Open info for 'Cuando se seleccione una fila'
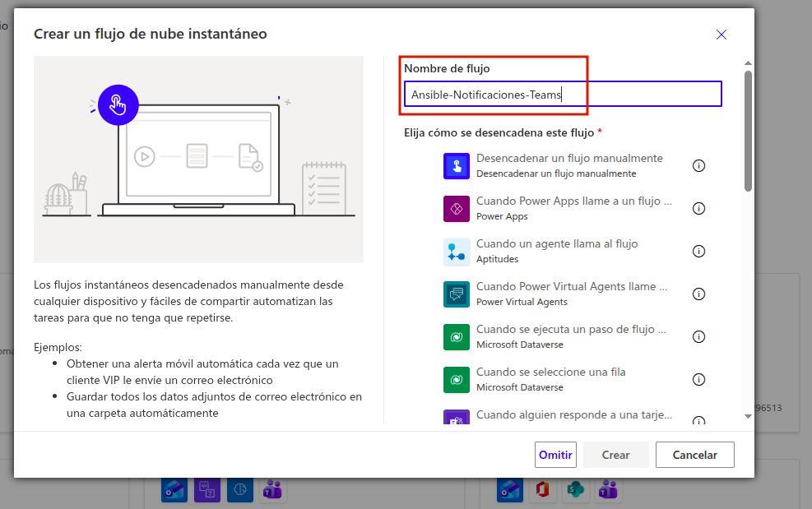 (x=698, y=380)
